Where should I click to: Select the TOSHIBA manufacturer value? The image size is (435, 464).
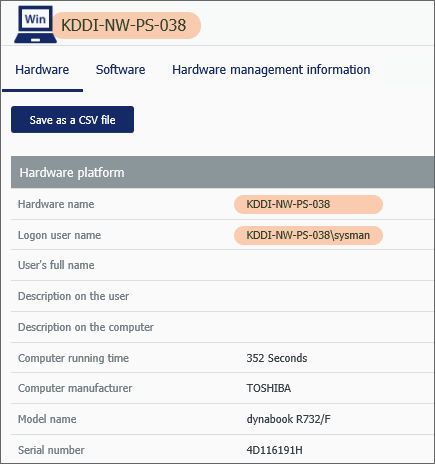pyautogui.click(x=269, y=388)
